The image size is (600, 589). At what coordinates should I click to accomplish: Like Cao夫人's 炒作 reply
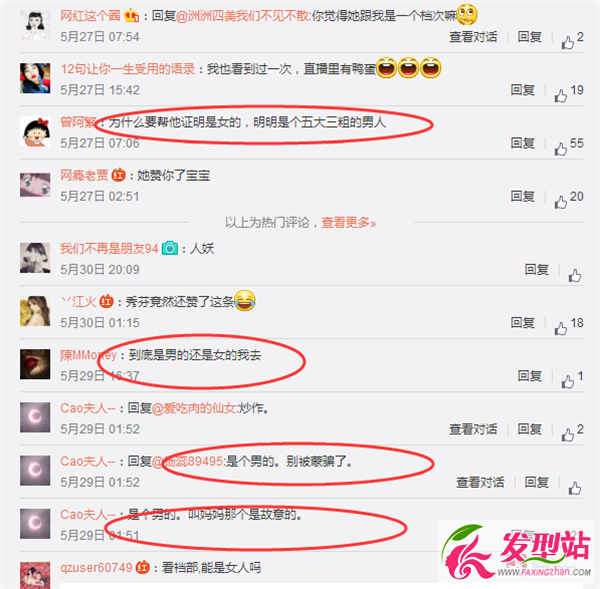tap(568, 435)
